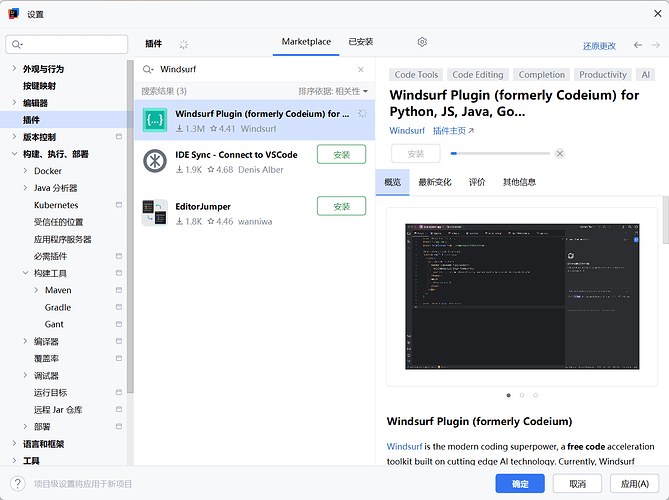Click the project-level icon beside 部署
Screen dimensions: 669x500
[119, 427]
